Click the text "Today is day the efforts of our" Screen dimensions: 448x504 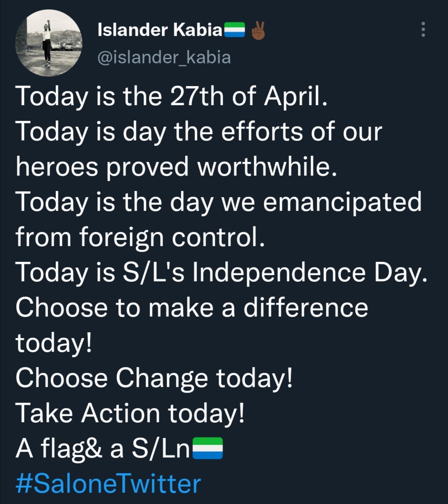pyautogui.click(x=198, y=132)
